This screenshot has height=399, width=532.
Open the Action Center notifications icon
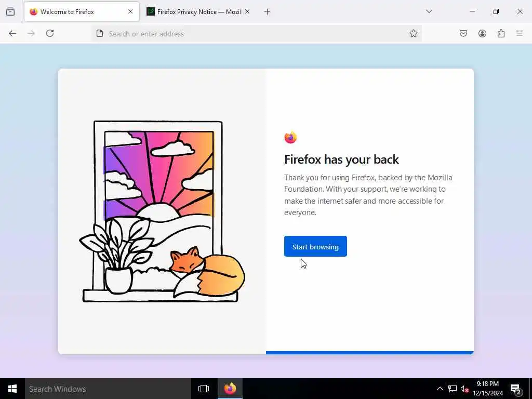click(x=516, y=389)
